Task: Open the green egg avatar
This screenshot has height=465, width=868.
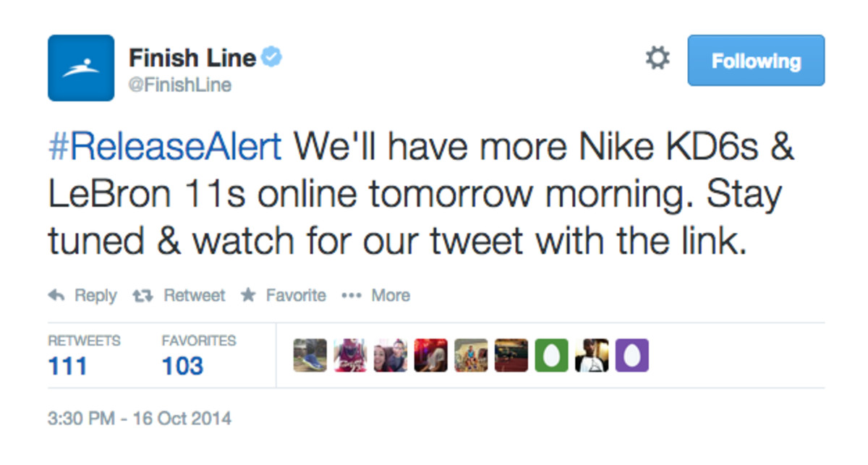Action: [551, 356]
